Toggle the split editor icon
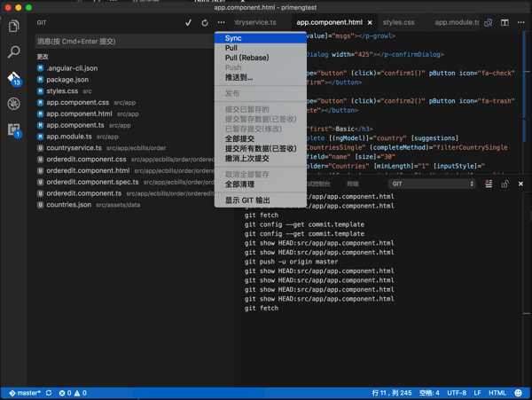This screenshot has height=400, width=532. (505, 23)
